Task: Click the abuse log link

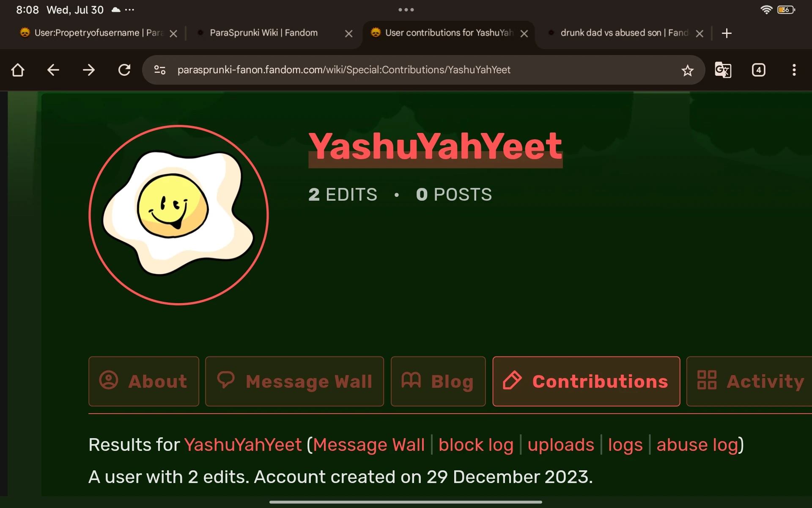Action: (697, 445)
